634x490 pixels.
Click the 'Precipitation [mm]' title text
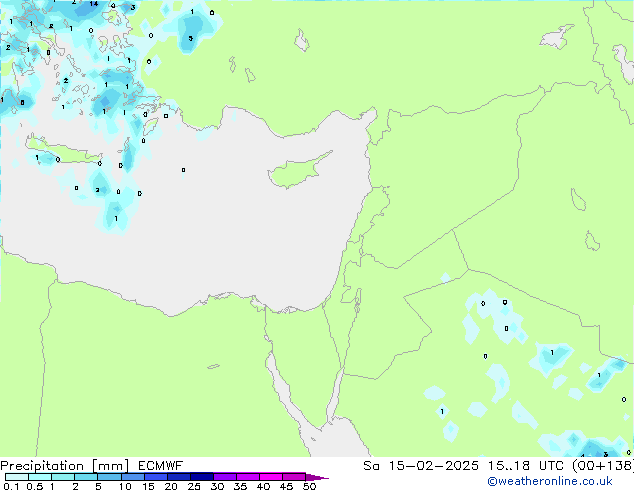65,466
